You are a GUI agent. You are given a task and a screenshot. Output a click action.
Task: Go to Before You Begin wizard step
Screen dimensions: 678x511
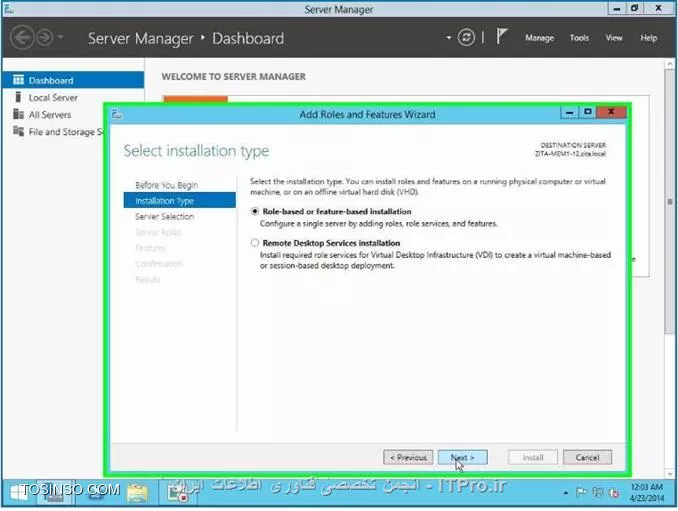point(166,185)
